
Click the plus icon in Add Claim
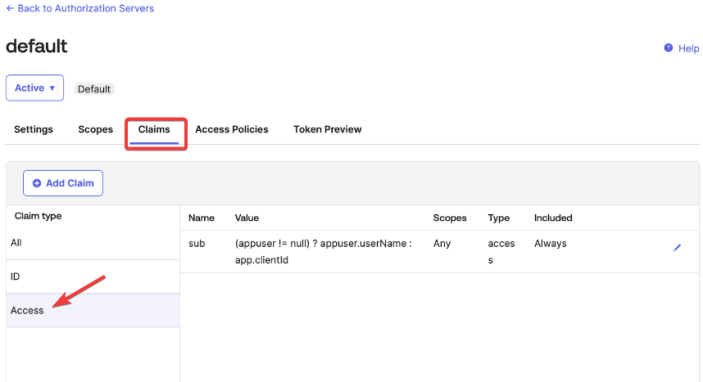(37, 183)
